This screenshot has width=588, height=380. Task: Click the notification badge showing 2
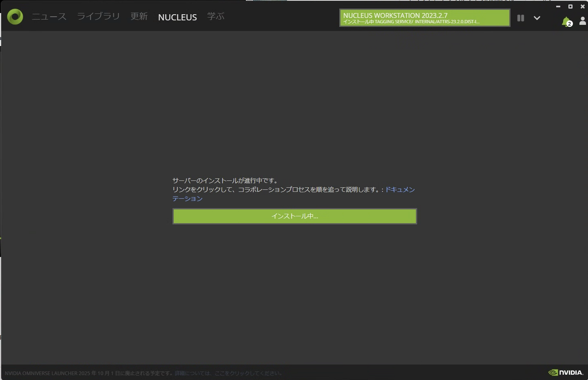pyautogui.click(x=569, y=24)
